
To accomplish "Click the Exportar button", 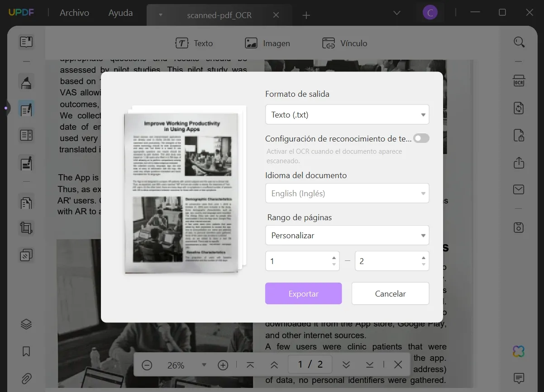I will 303,293.
